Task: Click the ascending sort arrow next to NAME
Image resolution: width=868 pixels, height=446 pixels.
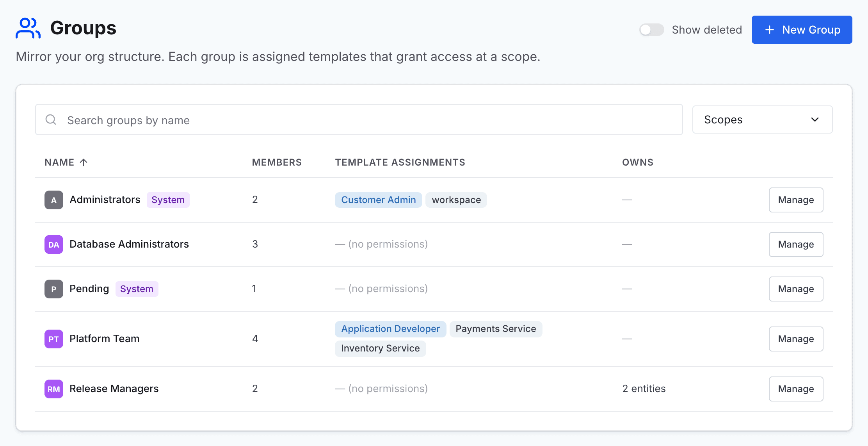Action: 84,162
